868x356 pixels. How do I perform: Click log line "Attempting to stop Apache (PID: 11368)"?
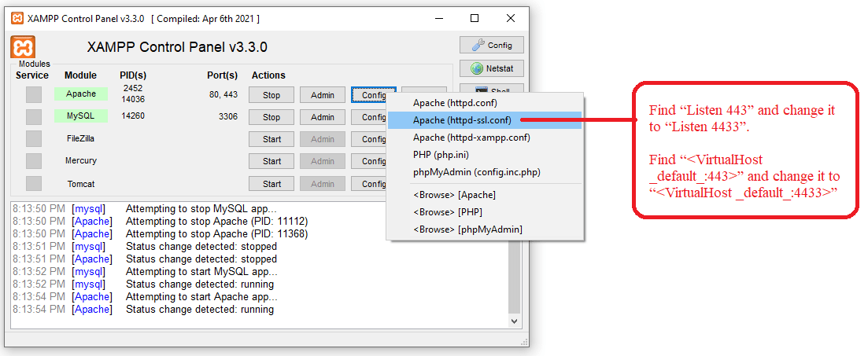(x=216, y=234)
